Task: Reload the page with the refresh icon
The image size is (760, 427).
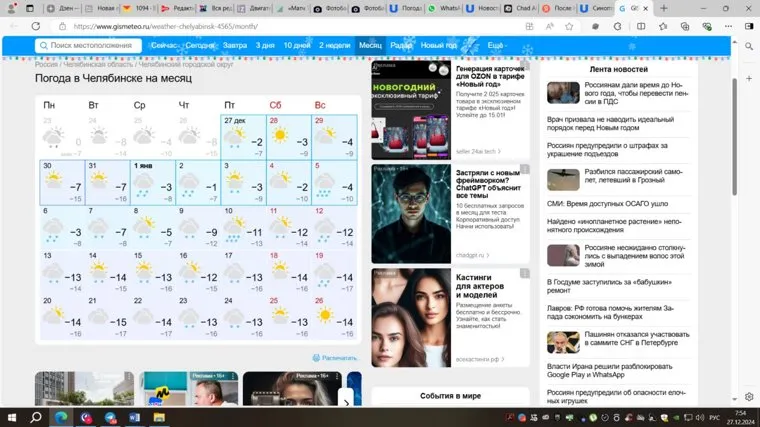Action: click(36, 27)
